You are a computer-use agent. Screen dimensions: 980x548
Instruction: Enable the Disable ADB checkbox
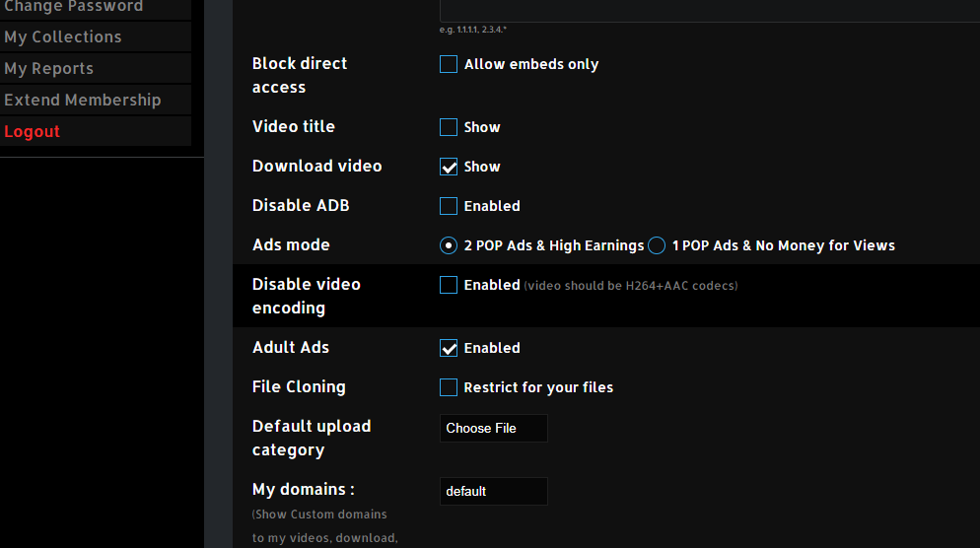tap(449, 206)
